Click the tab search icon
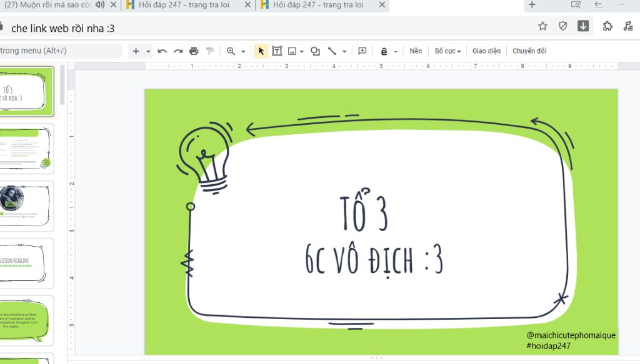The width and height of the screenshot is (640, 364). click(576, 5)
